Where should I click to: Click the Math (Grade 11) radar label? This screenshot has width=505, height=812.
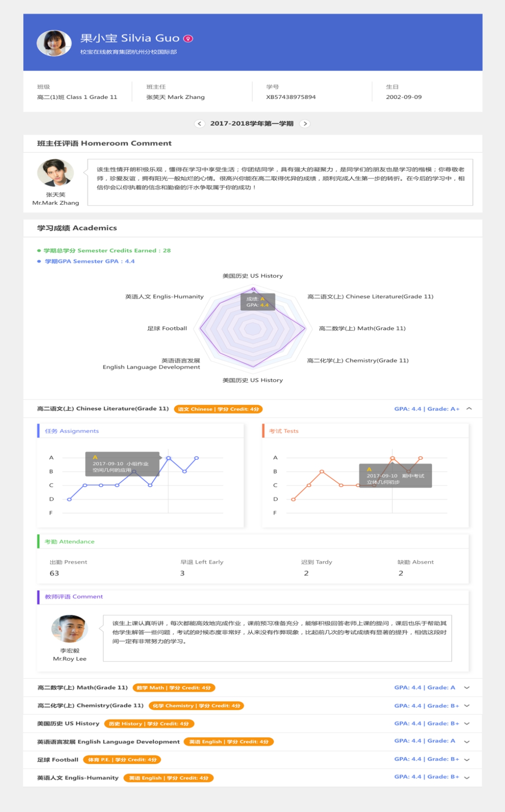[x=362, y=328]
